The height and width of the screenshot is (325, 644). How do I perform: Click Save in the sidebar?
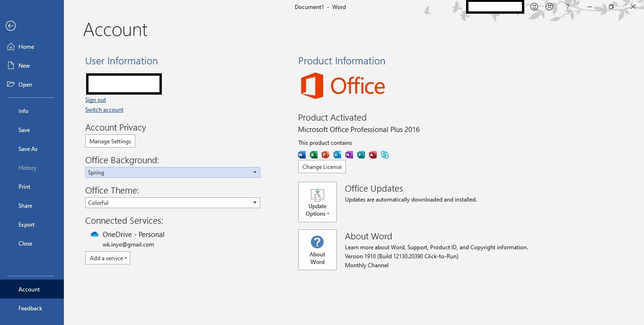pyautogui.click(x=32, y=130)
